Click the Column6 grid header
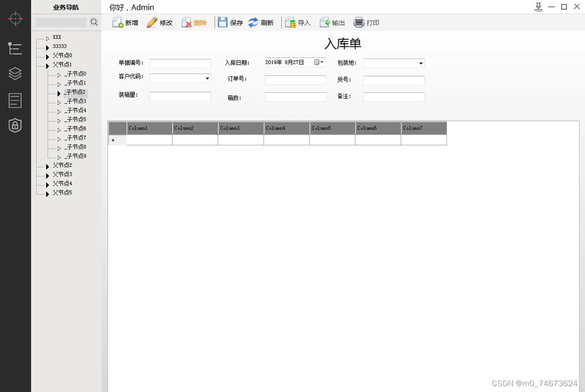The height and width of the screenshot is (392, 585). [x=378, y=128]
